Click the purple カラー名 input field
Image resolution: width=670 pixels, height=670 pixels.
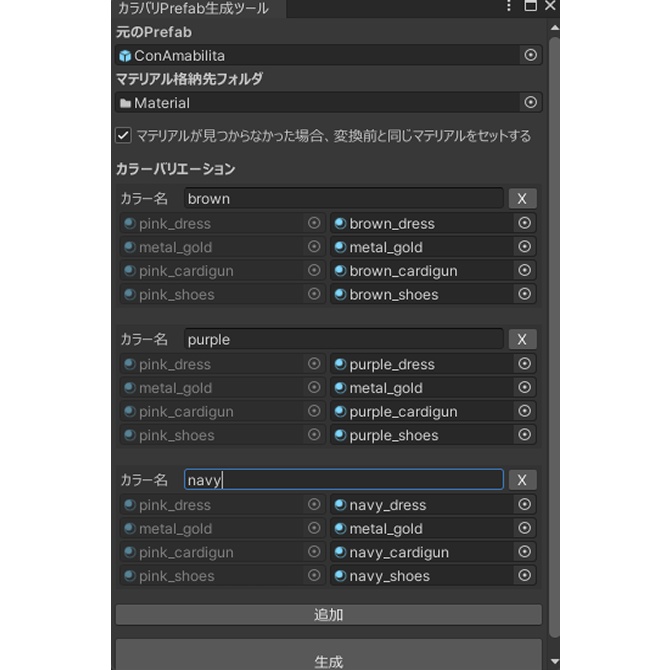click(344, 339)
